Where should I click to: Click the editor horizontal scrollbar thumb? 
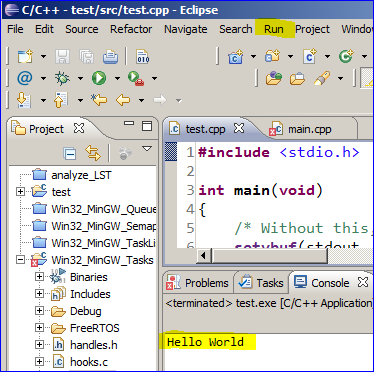click(270, 256)
